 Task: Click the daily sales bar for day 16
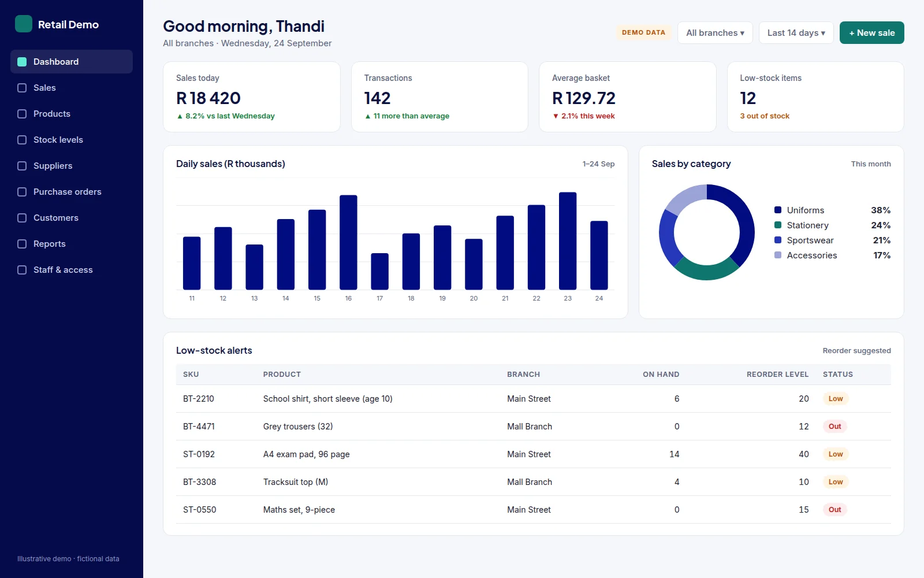click(348, 242)
